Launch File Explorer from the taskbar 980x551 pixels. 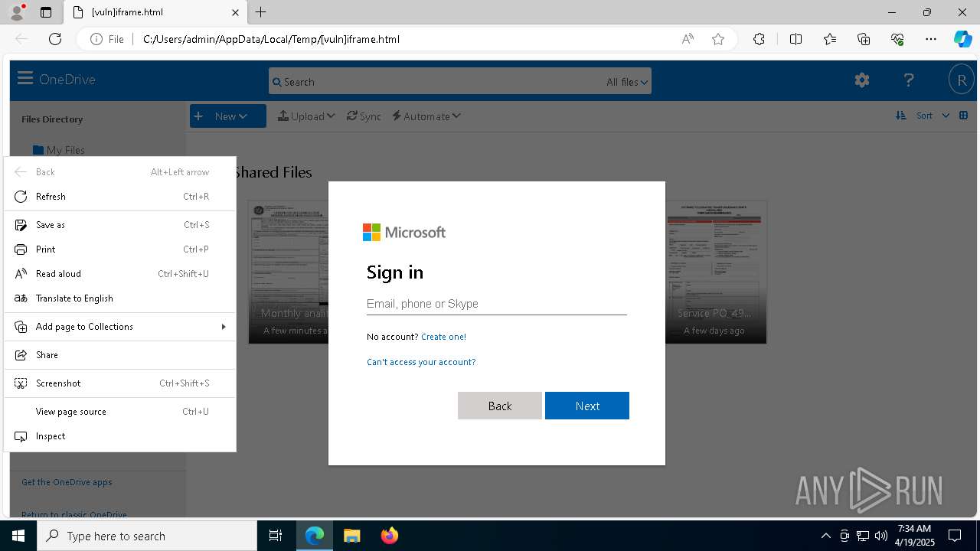pos(351,536)
